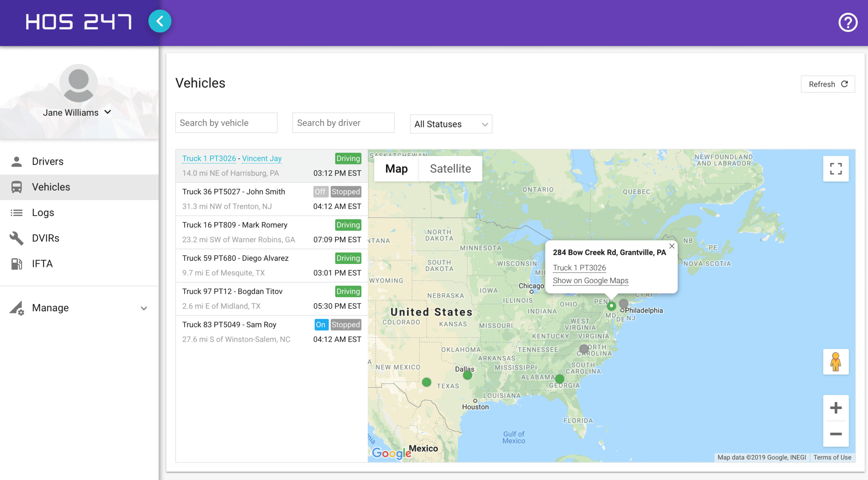Screen dimensions: 868x480
Task: Open help via the question mark icon
Action: (848, 23)
